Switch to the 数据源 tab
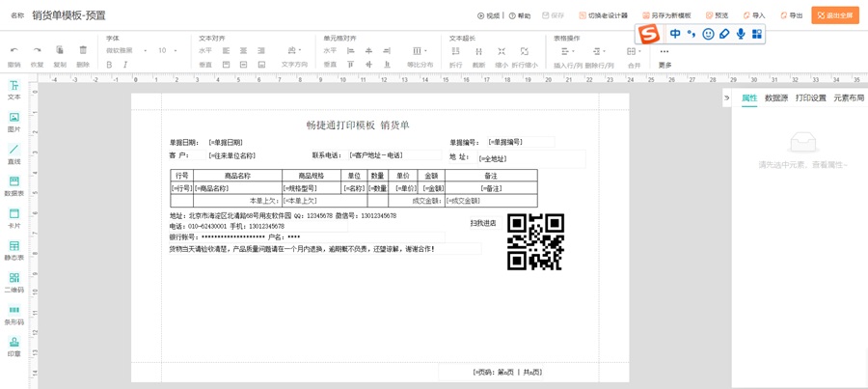The image size is (868, 389). coord(776,98)
